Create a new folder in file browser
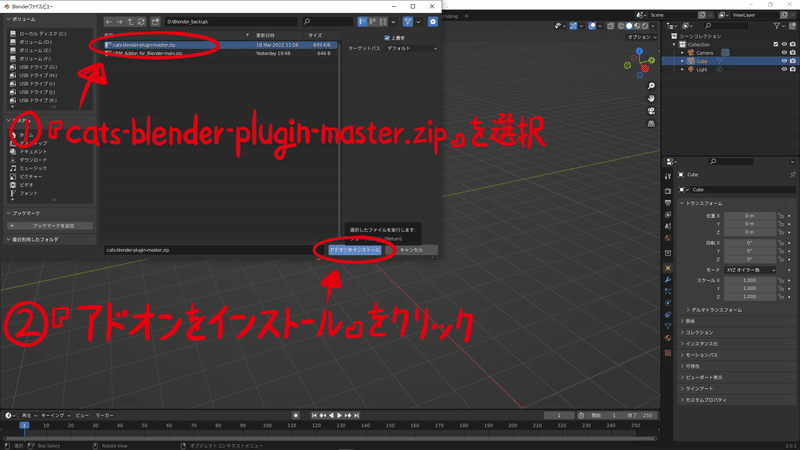Screen dimensions: 800x450 coord(156,21)
